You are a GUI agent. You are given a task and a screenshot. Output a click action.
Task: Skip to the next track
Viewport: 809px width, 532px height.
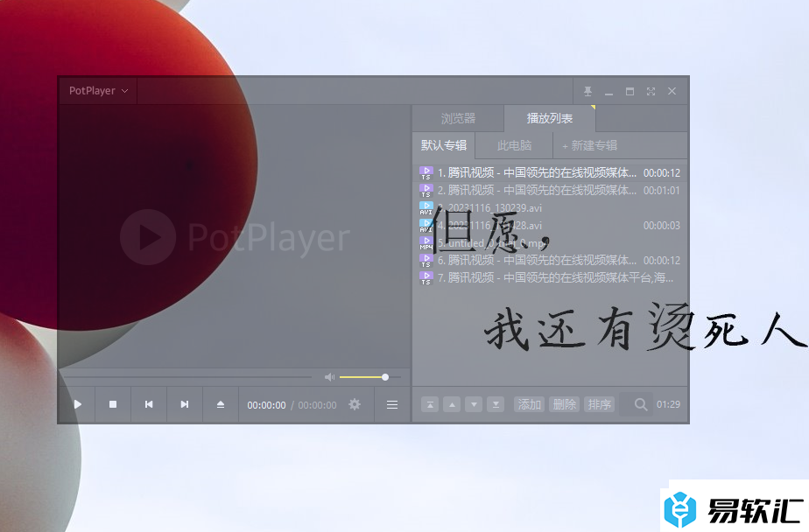[x=184, y=404]
